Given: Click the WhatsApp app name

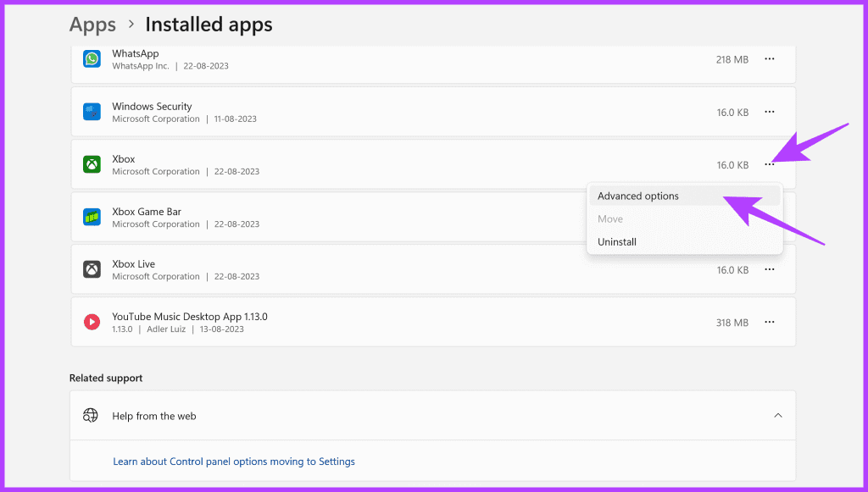Looking at the screenshot, I should 135,53.
